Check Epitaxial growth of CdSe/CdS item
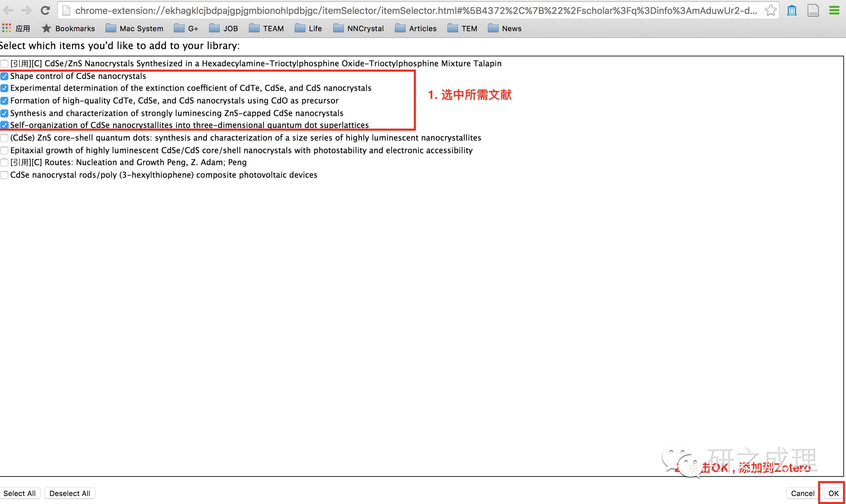846x504 pixels. [x=4, y=151]
